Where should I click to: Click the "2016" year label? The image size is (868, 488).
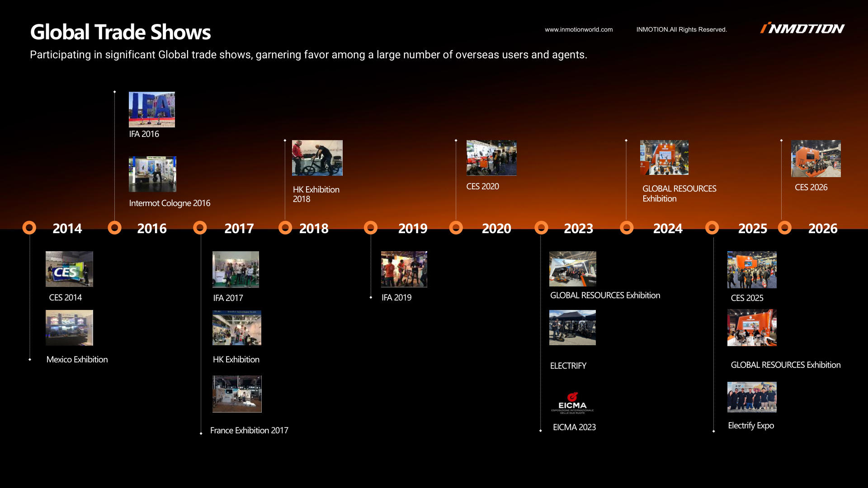point(152,229)
